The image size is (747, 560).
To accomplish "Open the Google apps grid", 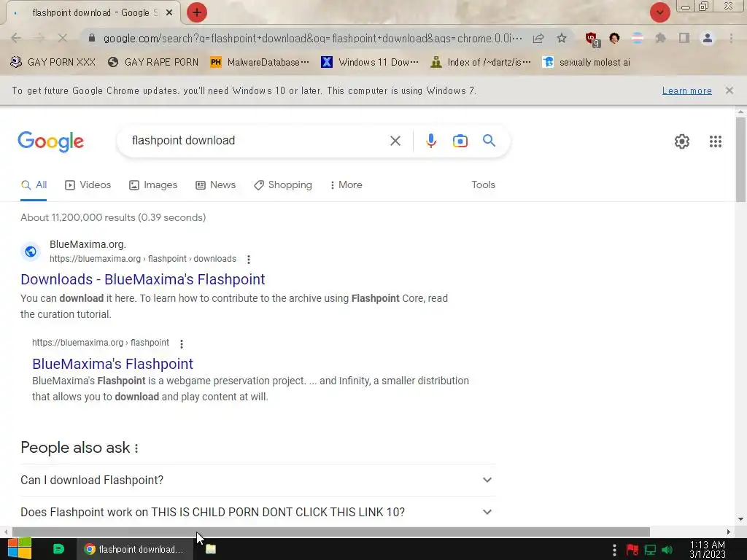I will coord(715,141).
